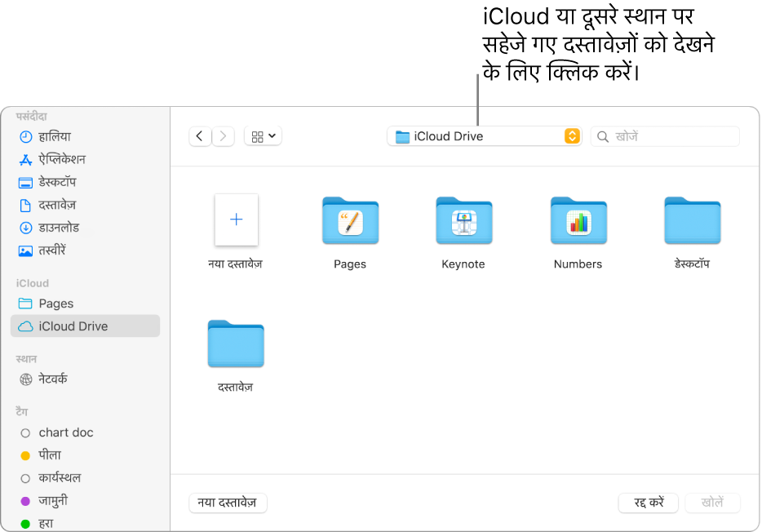This screenshot has height=532, width=762.
Task: Click the blue folder icon in location popup
Action: click(402, 137)
